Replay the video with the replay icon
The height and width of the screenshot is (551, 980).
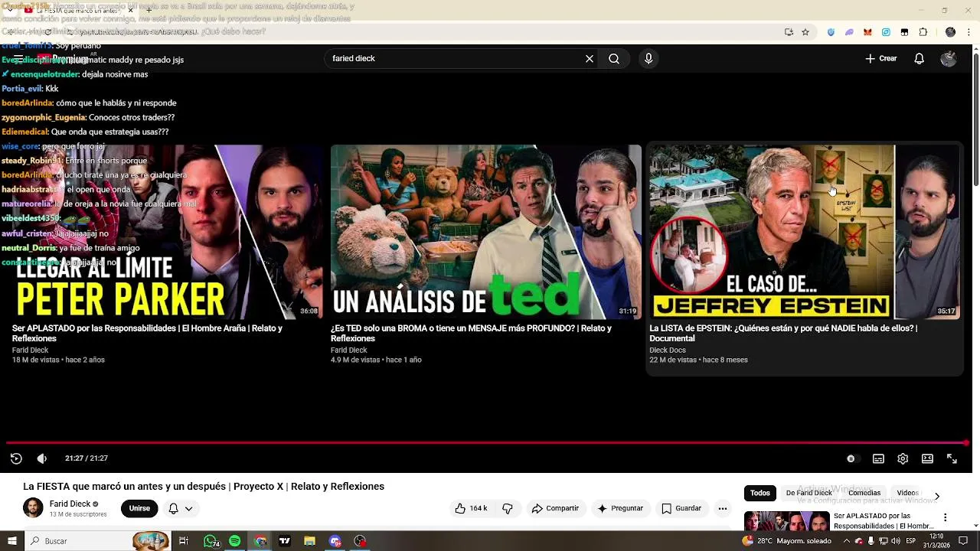[16, 458]
